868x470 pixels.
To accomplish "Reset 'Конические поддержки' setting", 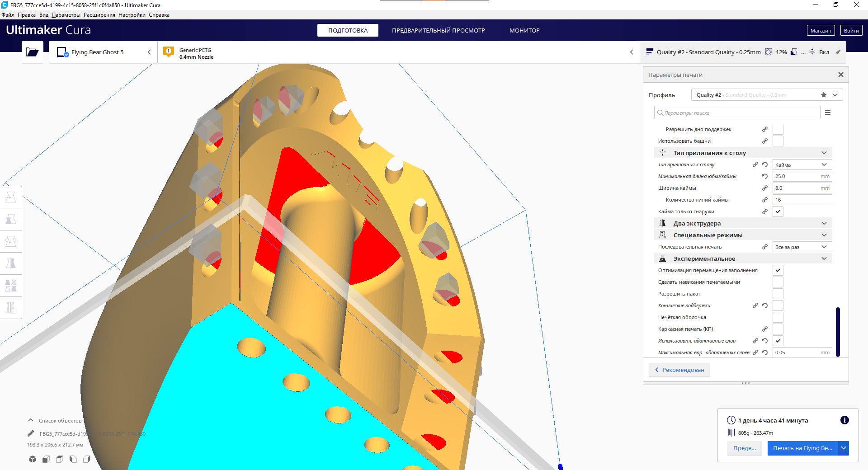I will pyautogui.click(x=765, y=305).
